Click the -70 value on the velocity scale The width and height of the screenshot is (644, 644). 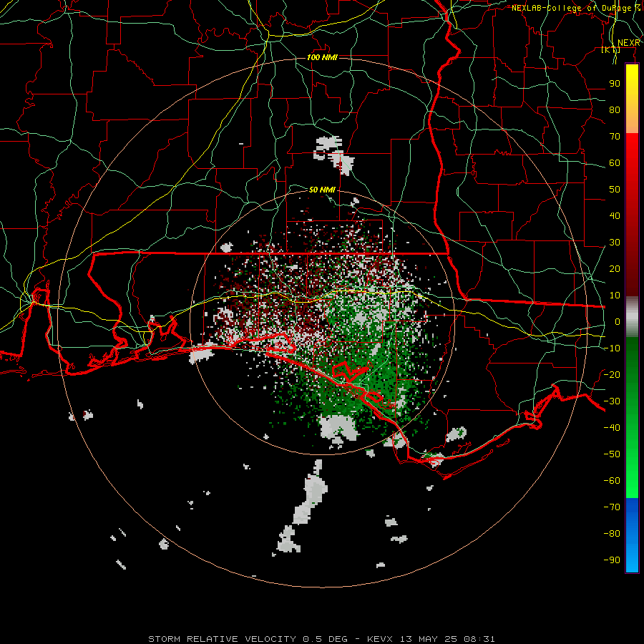[x=612, y=507]
